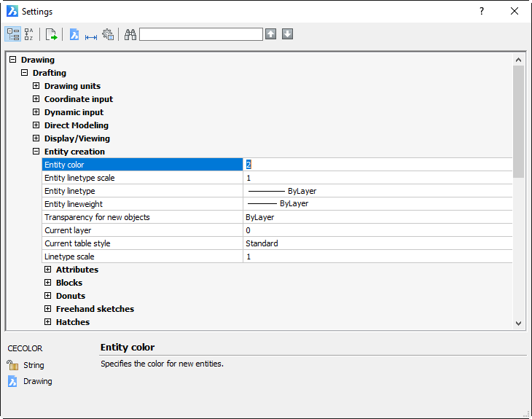Select the Entity linetype row
Screen dimensions: 532x419
pyautogui.click(x=277, y=191)
